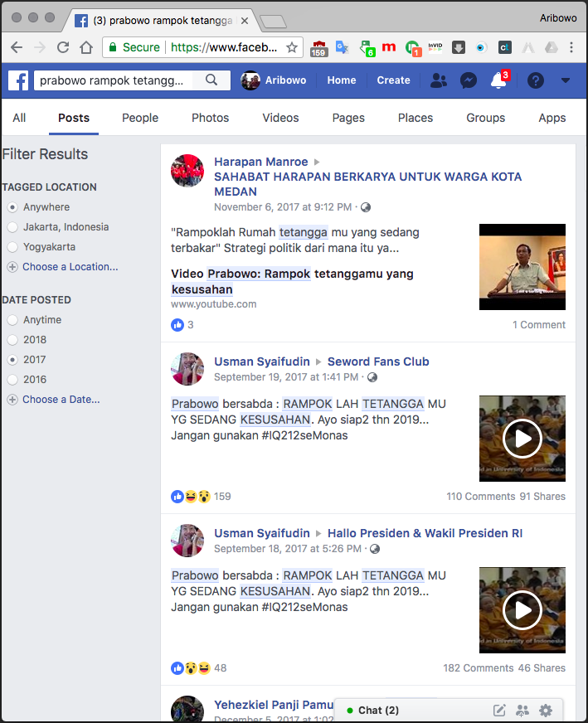
Task: Click the Facebook logo icon
Action: pyautogui.click(x=18, y=80)
